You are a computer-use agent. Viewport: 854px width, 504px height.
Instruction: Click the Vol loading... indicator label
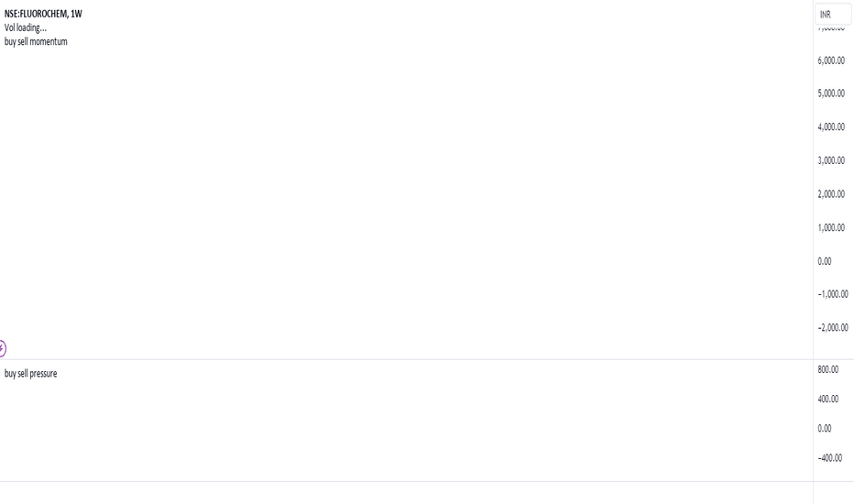(x=26, y=27)
